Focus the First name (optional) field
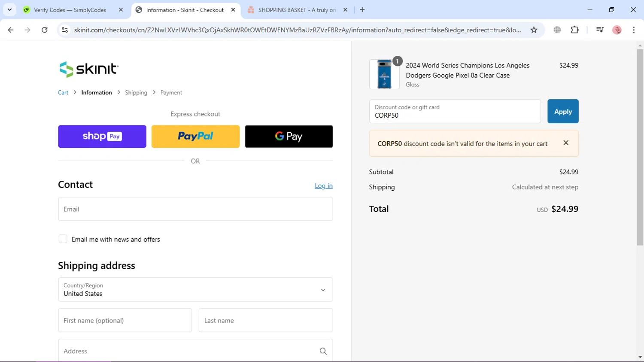Screen dimensions: 644x362 pos(125,320)
